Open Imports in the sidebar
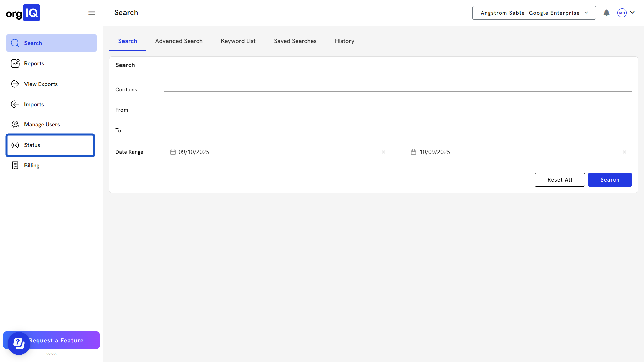Image resolution: width=644 pixels, height=362 pixels. [x=34, y=105]
